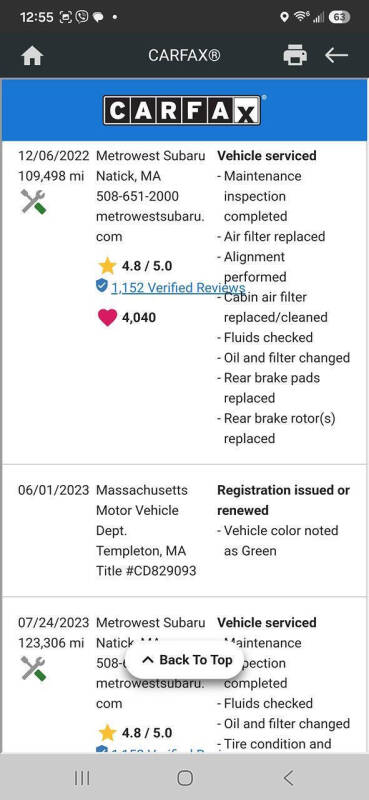Open the 1,152 Verified Reviews link
The image size is (369, 800).
(x=178, y=288)
